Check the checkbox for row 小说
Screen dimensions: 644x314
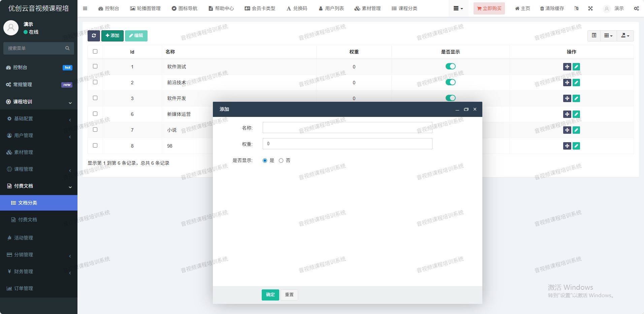[95, 130]
